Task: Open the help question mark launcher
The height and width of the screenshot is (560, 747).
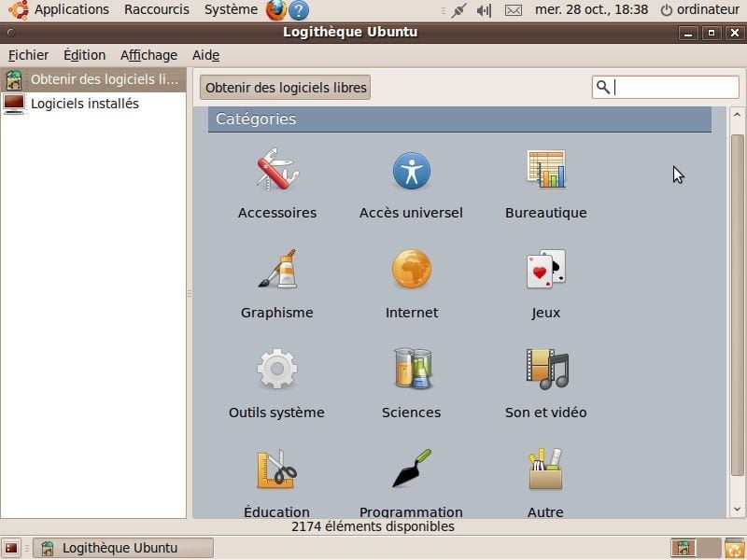Action: pos(299,10)
